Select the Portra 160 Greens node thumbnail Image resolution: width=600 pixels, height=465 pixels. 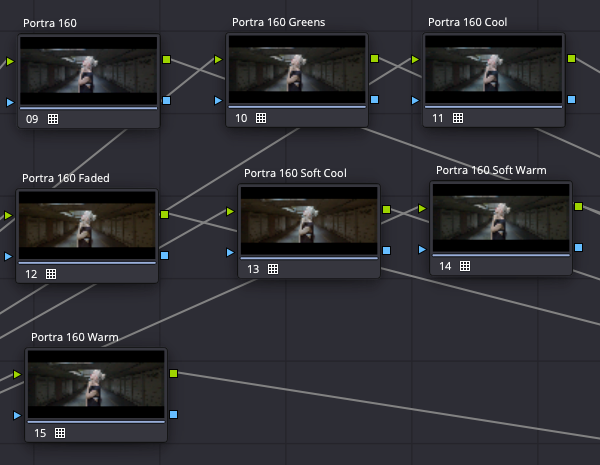pyautogui.click(x=297, y=69)
